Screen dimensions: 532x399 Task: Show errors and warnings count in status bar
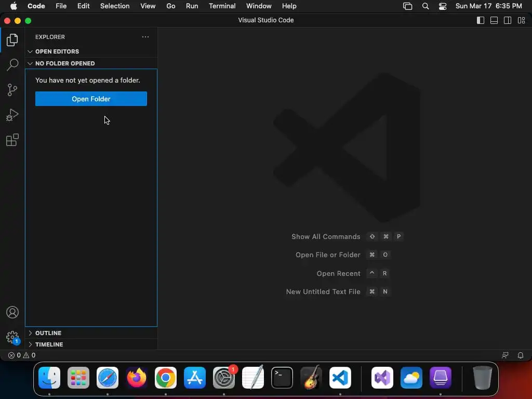click(22, 355)
